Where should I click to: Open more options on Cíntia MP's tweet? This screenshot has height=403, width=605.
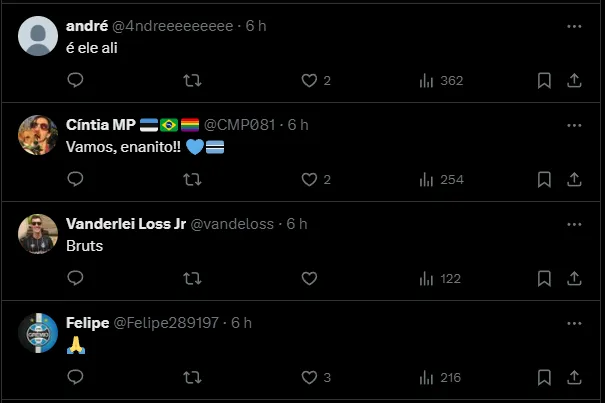pyautogui.click(x=574, y=125)
